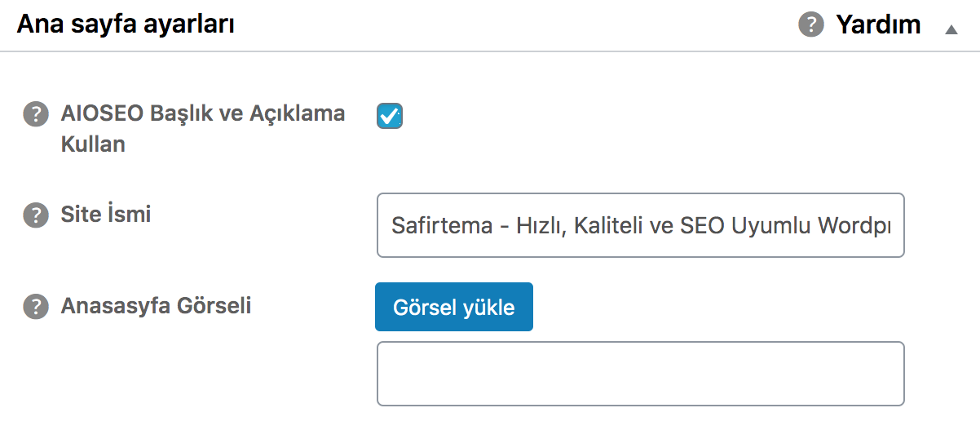The image size is (980, 439).
Task: Show help for AIOSEO Başlık ve Açıklama Kullan
Action: point(35,113)
